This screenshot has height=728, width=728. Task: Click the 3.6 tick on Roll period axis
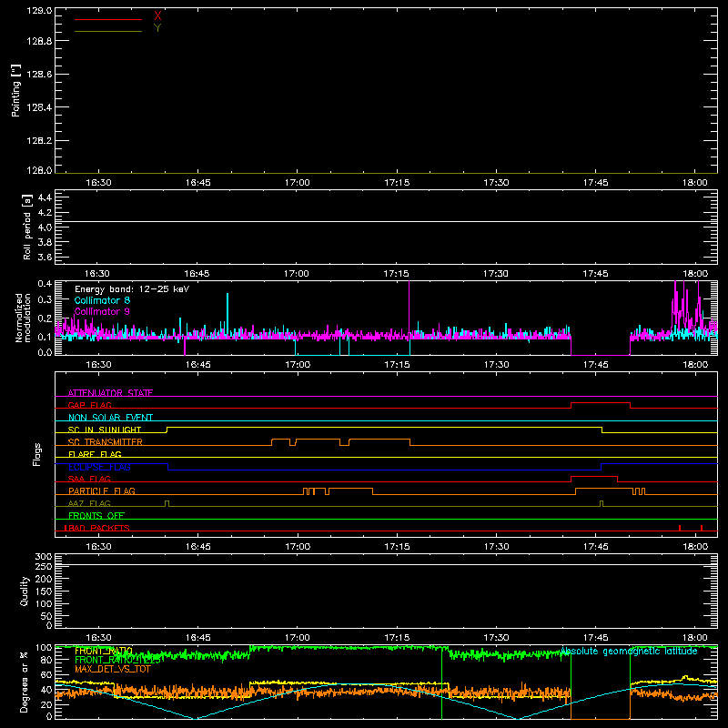[x=45, y=257]
